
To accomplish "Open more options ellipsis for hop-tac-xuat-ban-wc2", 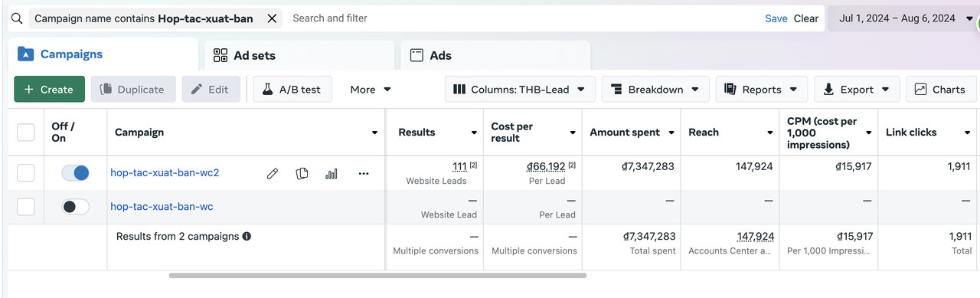I will 364,174.
